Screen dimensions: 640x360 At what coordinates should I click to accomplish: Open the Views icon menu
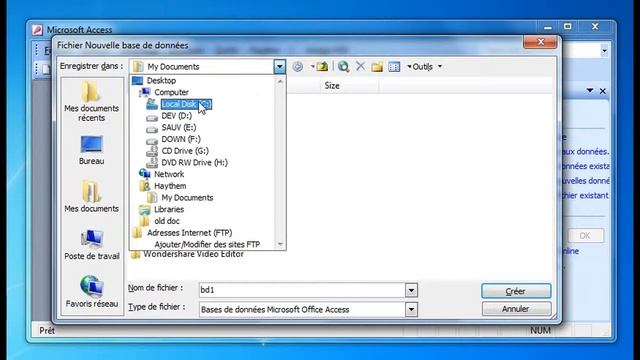tap(394, 67)
